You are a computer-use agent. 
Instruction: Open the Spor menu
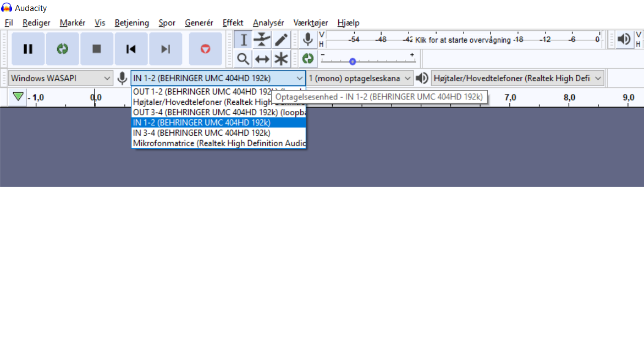click(x=167, y=23)
